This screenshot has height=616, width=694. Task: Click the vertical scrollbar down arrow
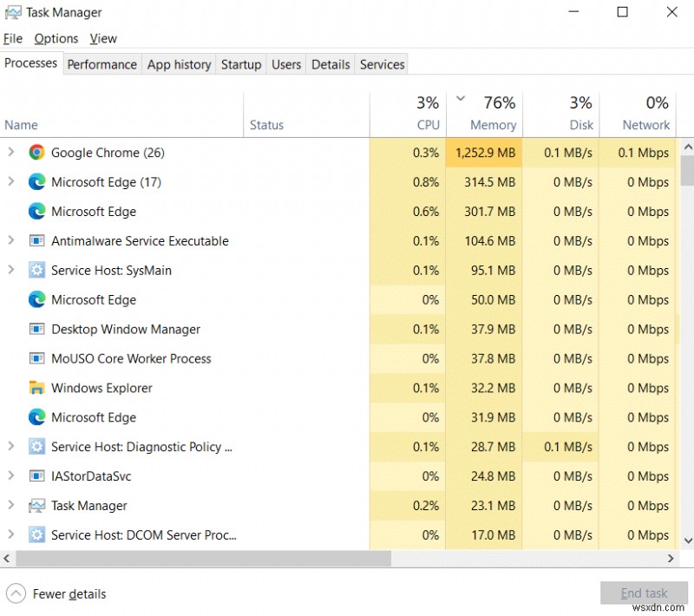tap(688, 541)
